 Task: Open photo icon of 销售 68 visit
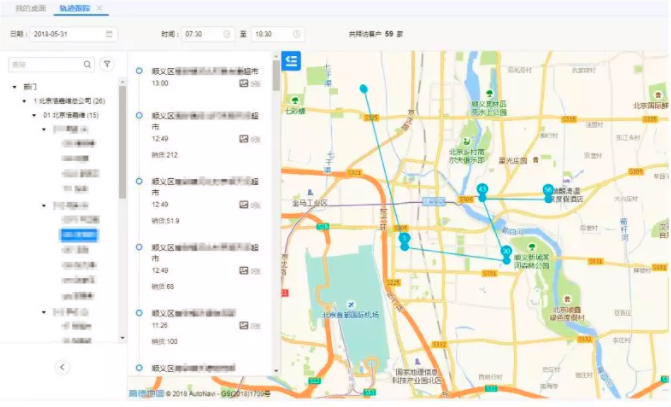point(243,270)
